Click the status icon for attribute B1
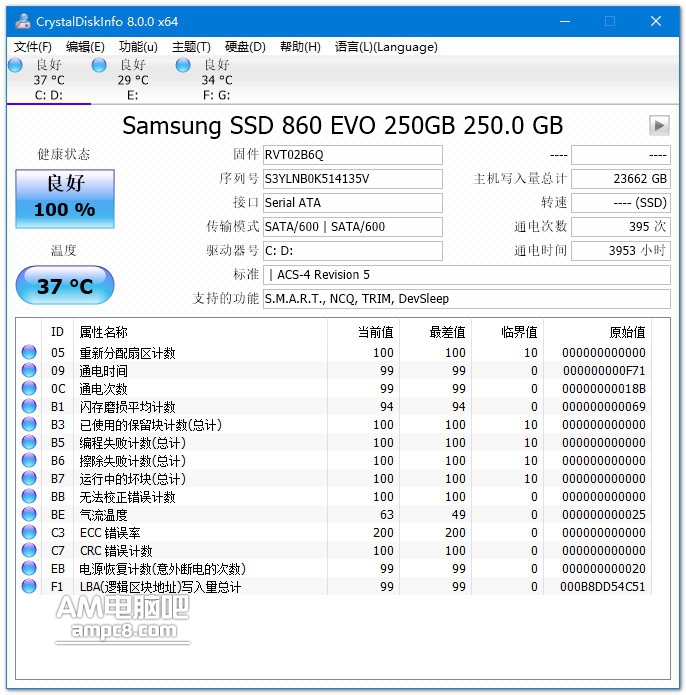This screenshot has height=695, width=686. [x=29, y=406]
